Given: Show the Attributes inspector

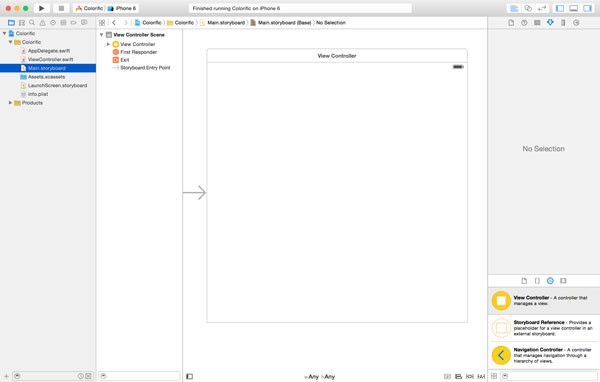Looking at the screenshot, I should [x=550, y=23].
